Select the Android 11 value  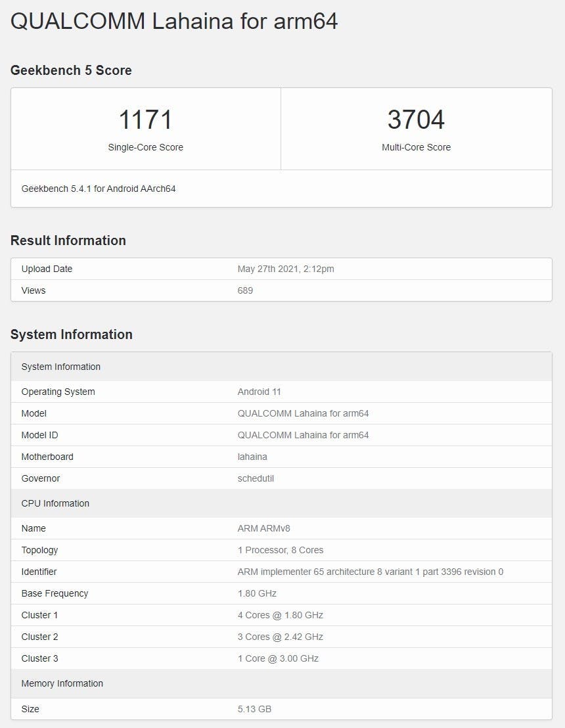pos(259,392)
